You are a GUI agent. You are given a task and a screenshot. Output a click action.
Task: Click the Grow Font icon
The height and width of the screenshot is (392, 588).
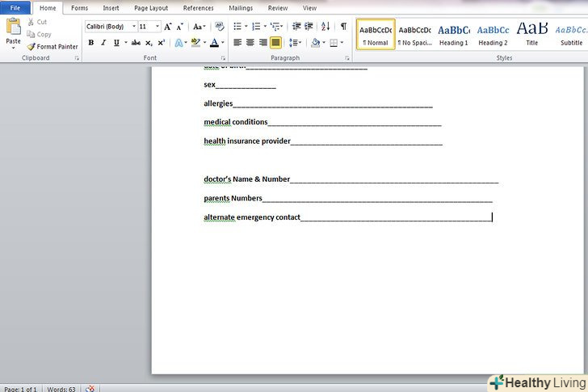tap(168, 27)
